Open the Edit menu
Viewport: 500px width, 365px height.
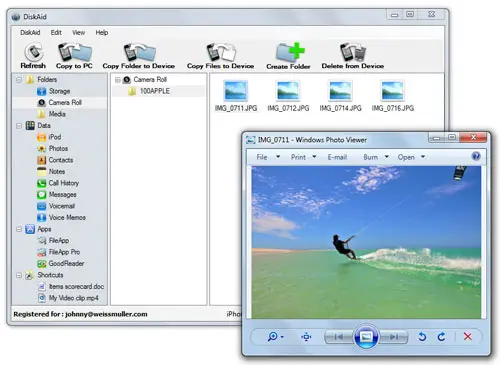(x=56, y=33)
